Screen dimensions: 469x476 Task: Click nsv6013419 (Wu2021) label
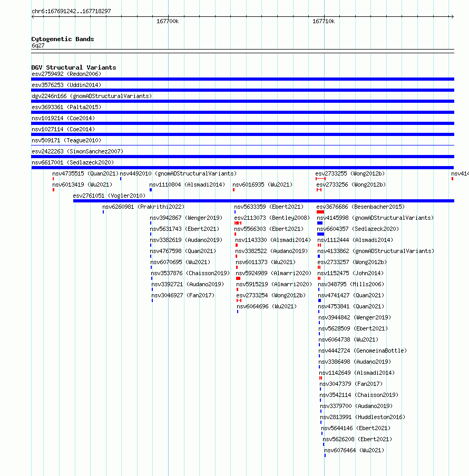pos(82,185)
